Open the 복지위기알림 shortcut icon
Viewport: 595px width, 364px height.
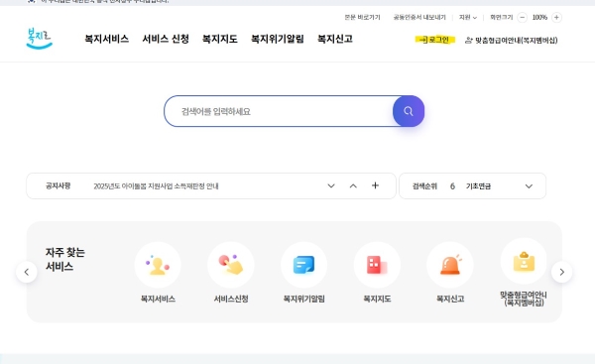304,265
